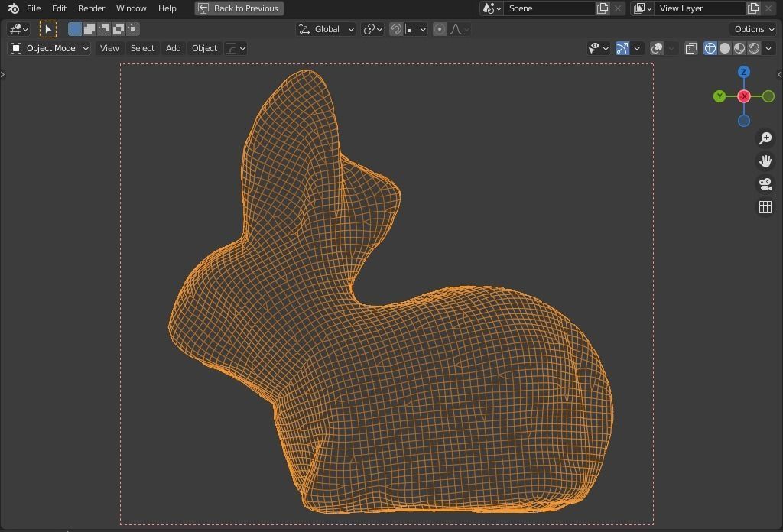Open the snap element options dropdown
Screen dimensions: 783x532
tap(415, 30)
